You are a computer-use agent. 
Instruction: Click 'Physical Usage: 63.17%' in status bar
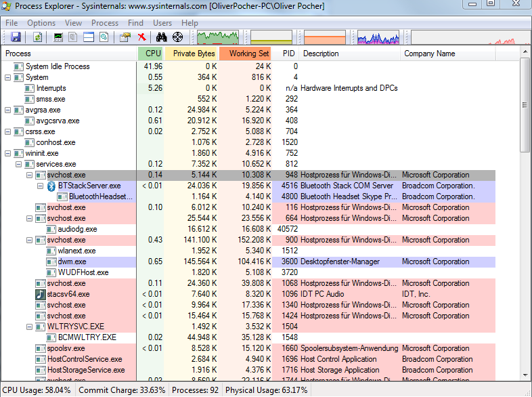tap(267, 390)
